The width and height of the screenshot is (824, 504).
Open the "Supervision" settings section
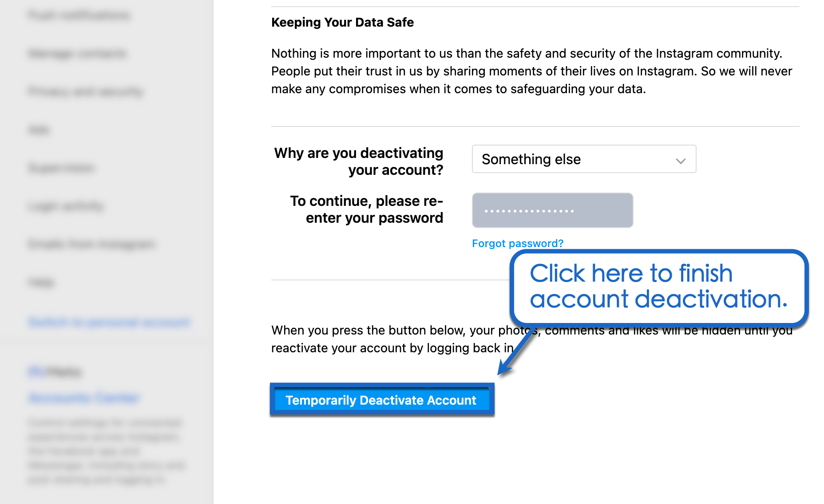(61, 168)
